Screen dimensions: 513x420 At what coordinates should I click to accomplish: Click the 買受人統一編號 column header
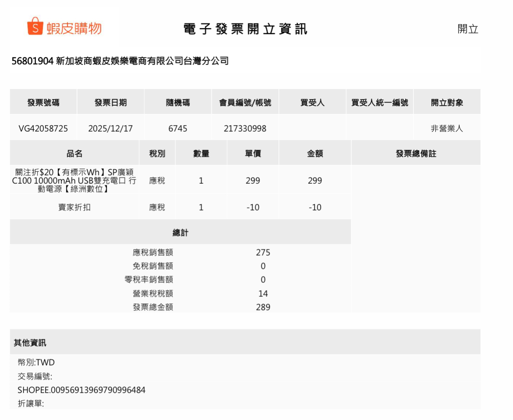(x=379, y=103)
